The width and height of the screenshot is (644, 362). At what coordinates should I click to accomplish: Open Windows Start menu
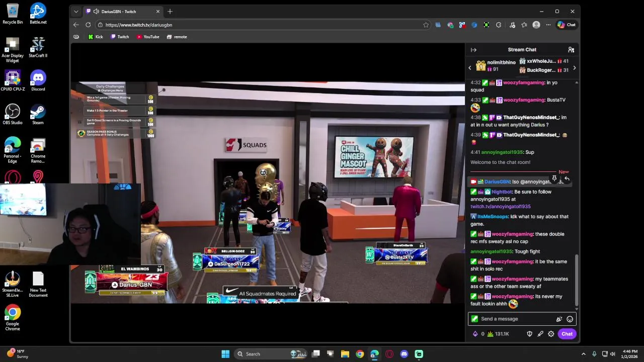coord(225,354)
